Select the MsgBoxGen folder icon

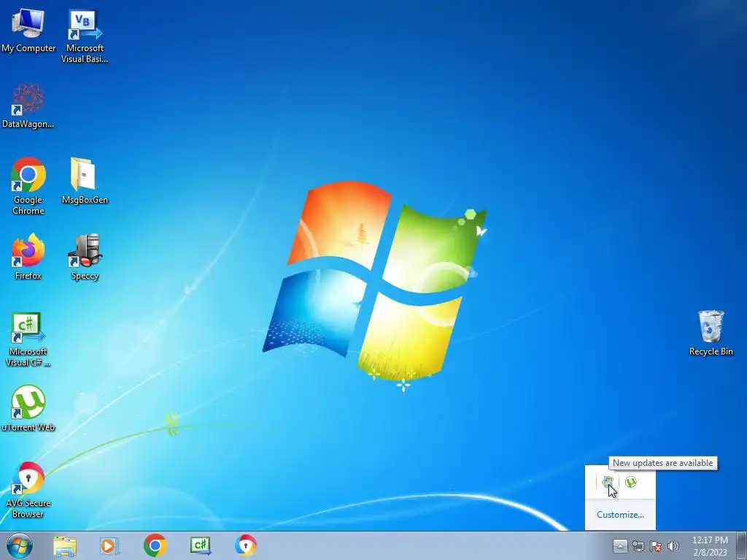coord(85,181)
